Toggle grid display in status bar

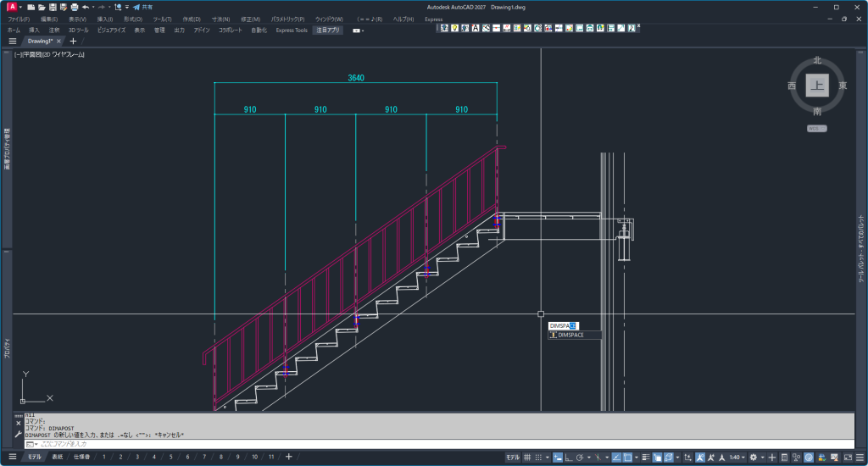click(528, 457)
